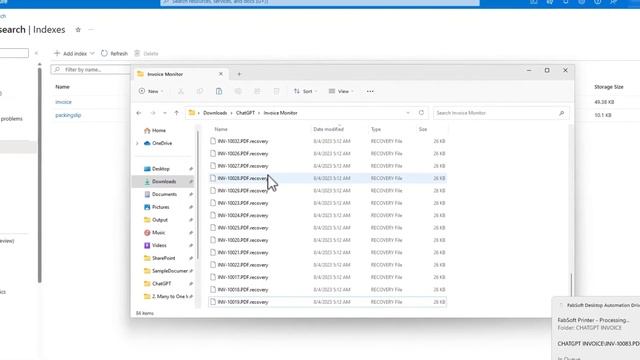Click the search magnifier in Explorer search box
Screen dimensions: 640x360
coord(562,113)
